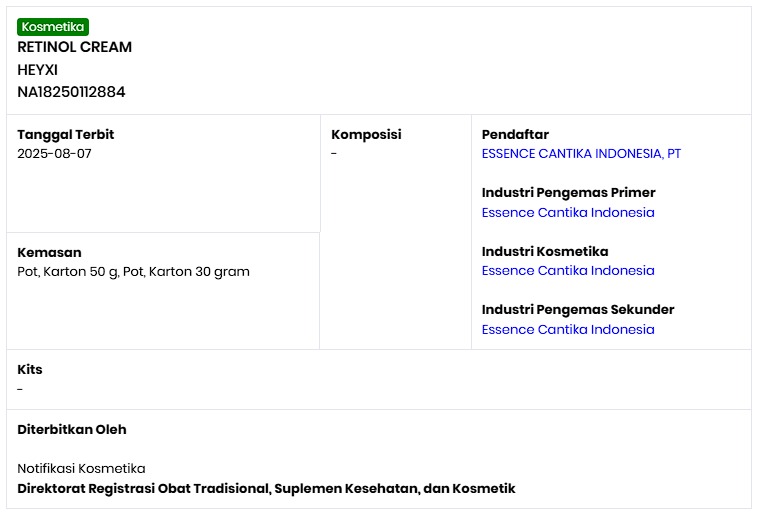Click the date 2025-08-07
The image size is (757, 516).
(x=54, y=154)
